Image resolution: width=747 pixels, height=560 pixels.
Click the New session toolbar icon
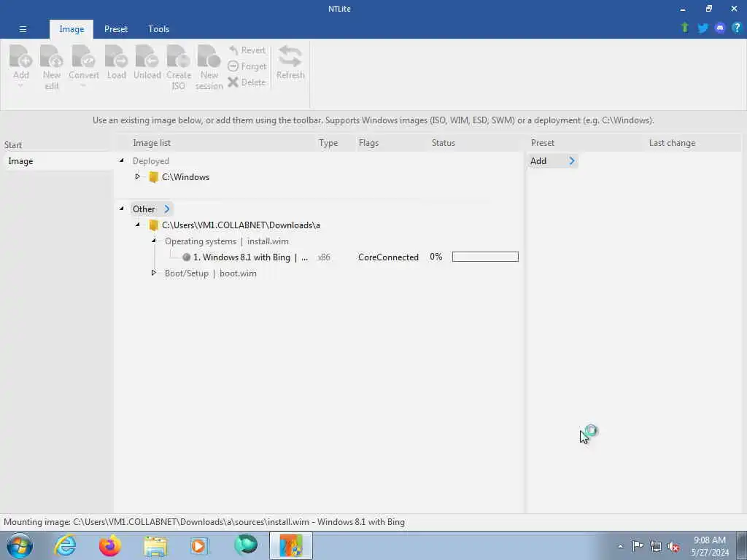(209, 56)
